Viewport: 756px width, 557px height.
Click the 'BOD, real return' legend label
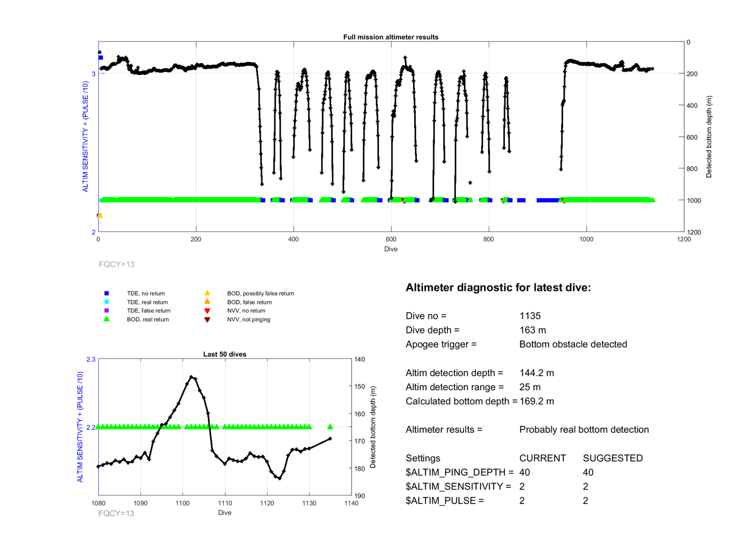coord(148,320)
